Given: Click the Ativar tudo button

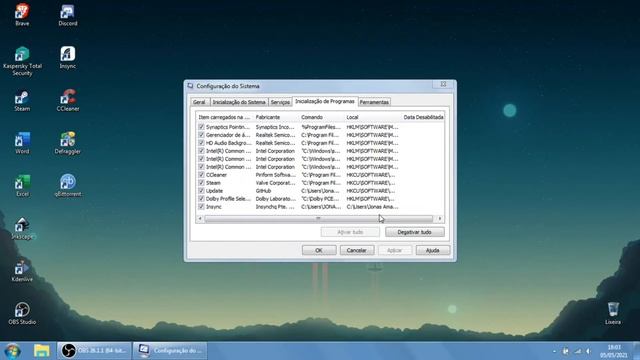Looking at the screenshot, I should tap(350, 232).
